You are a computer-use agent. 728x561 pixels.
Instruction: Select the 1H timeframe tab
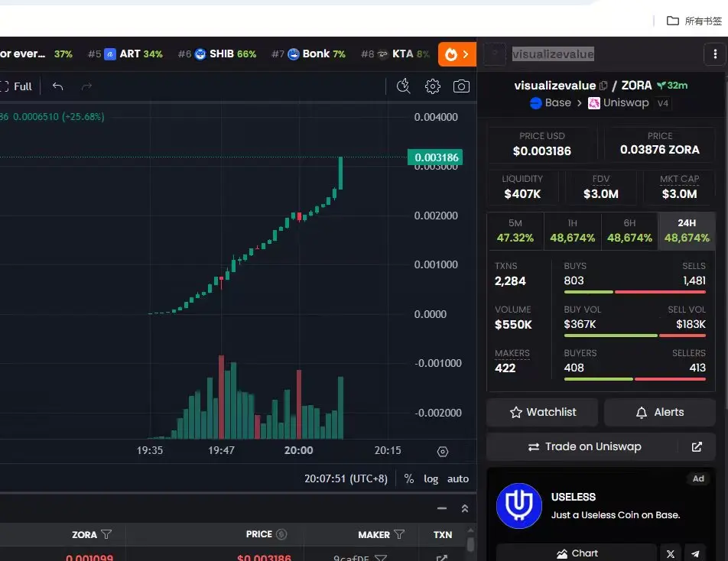pos(572,231)
